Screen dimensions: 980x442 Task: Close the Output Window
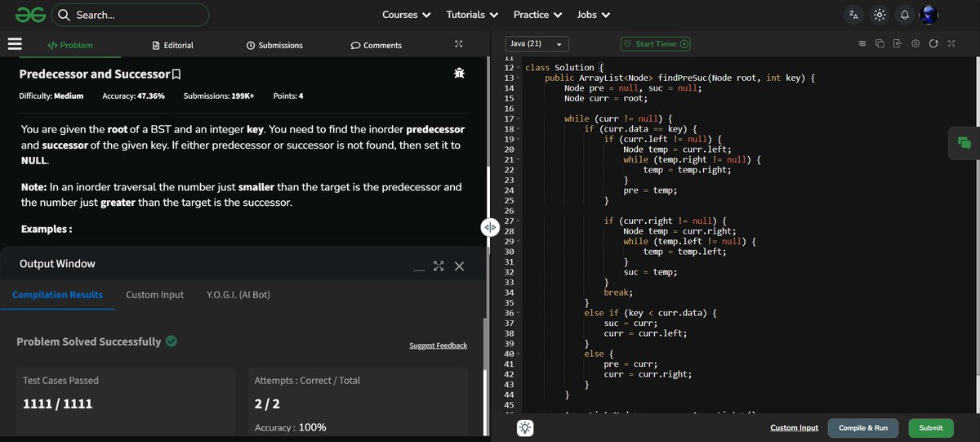[x=459, y=266]
